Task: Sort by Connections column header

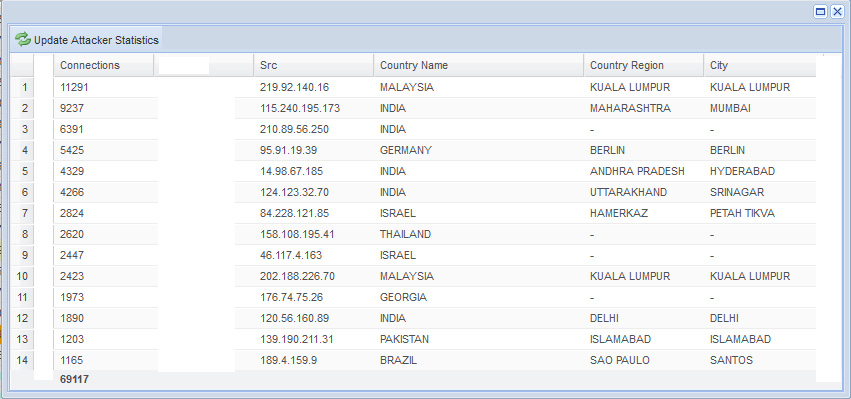Action: pyautogui.click(x=103, y=65)
